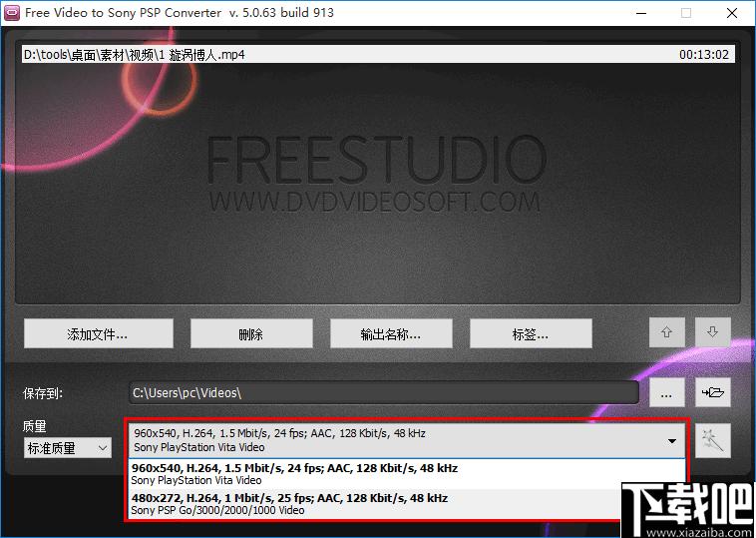This screenshot has height=538, width=756.
Task: Click the 添加文件... button
Action: [99, 333]
